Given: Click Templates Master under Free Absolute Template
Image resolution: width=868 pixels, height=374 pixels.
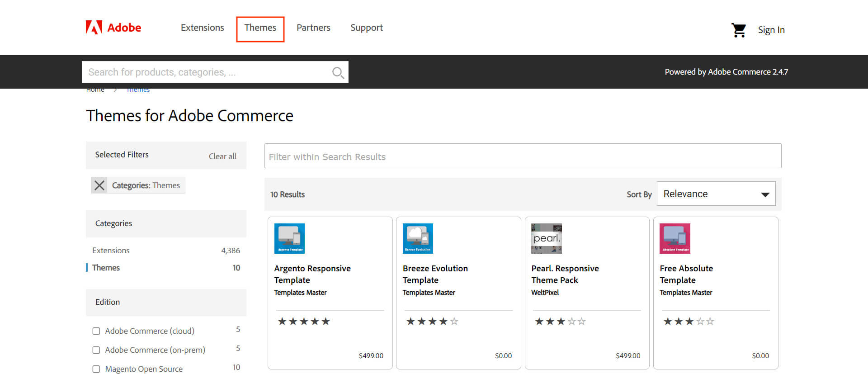Looking at the screenshot, I should point(686,293).
